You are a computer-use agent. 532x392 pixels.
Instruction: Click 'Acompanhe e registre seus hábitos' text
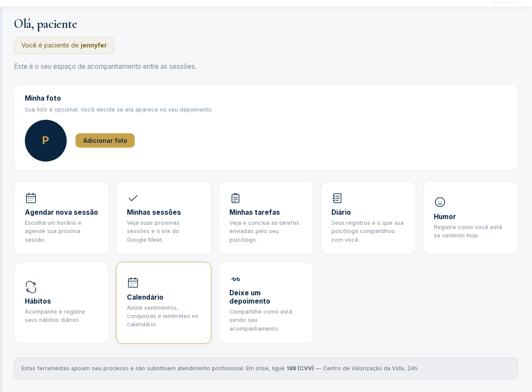tap(55, 315)
